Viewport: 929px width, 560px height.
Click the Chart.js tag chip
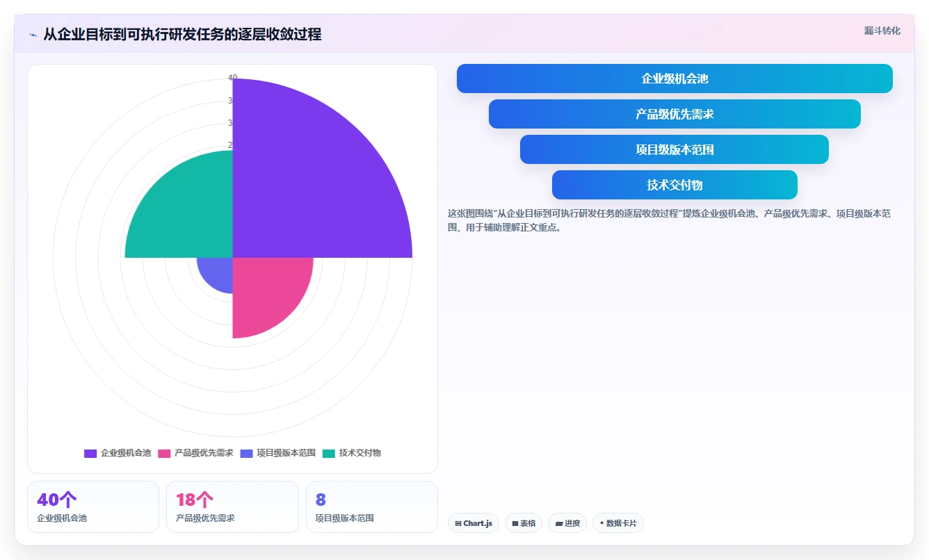pos(474,523)
